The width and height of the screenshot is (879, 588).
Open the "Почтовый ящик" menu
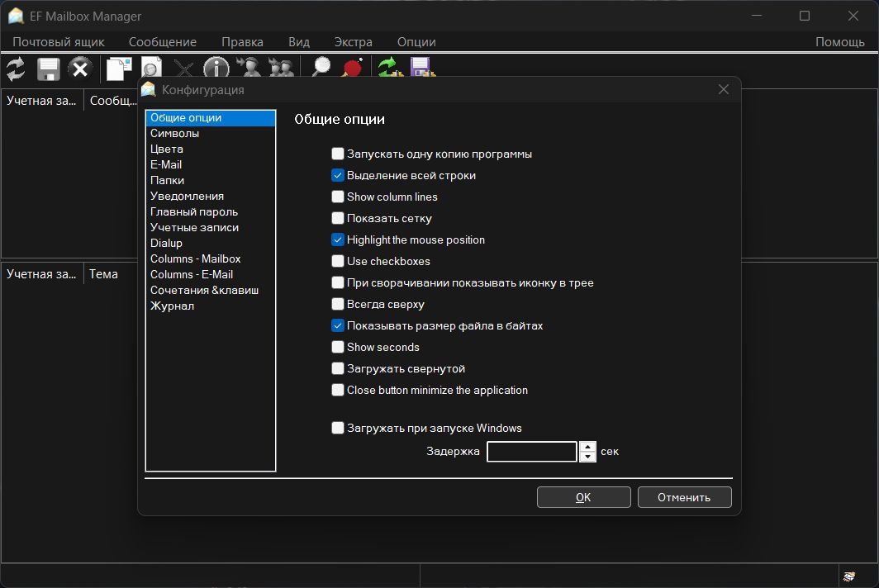point(59,41)
